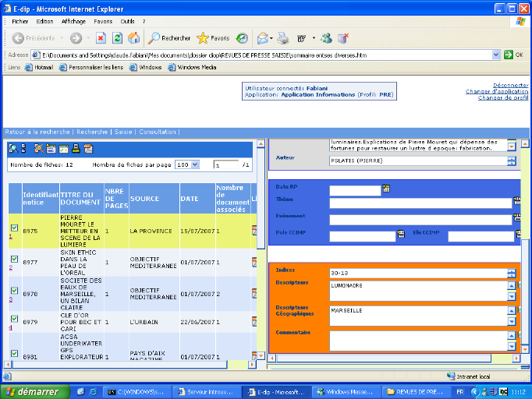532x399 pixels.
Task: Uncheck the checkbox for notice 8975
Action: pos(14,228)
